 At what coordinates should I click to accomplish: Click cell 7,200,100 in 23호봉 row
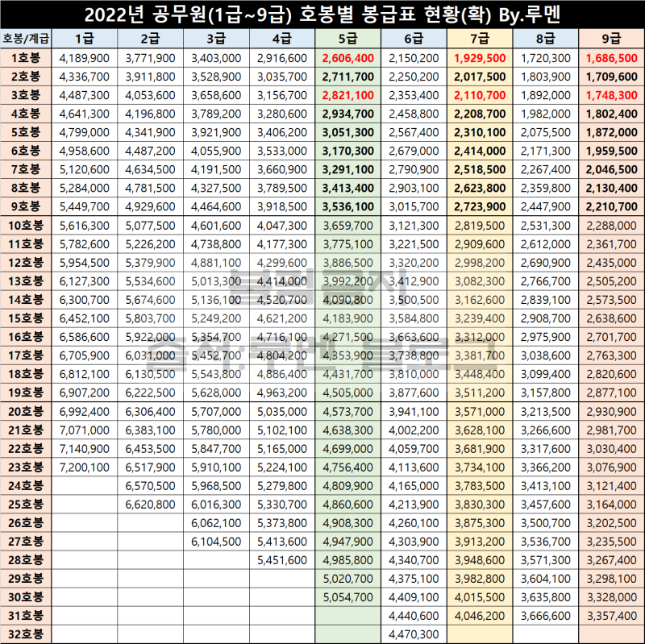(85, 467)
